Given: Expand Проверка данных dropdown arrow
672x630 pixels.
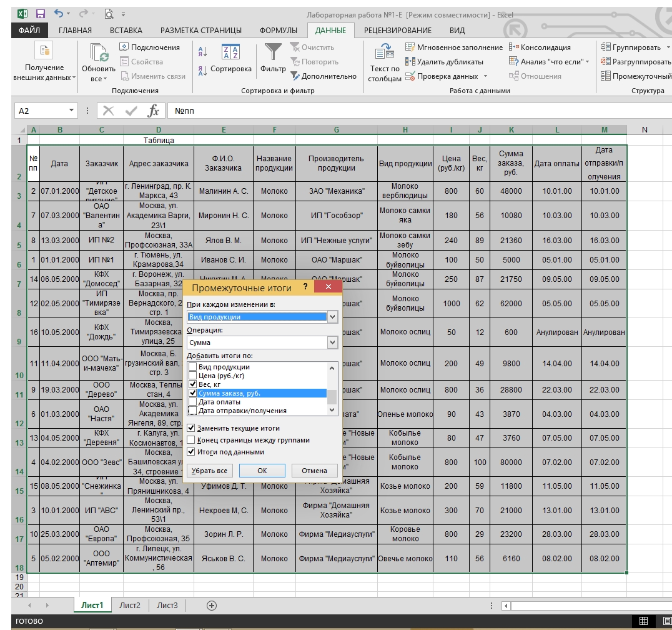Looking at the screenshot, I should [x=485, y=76].
